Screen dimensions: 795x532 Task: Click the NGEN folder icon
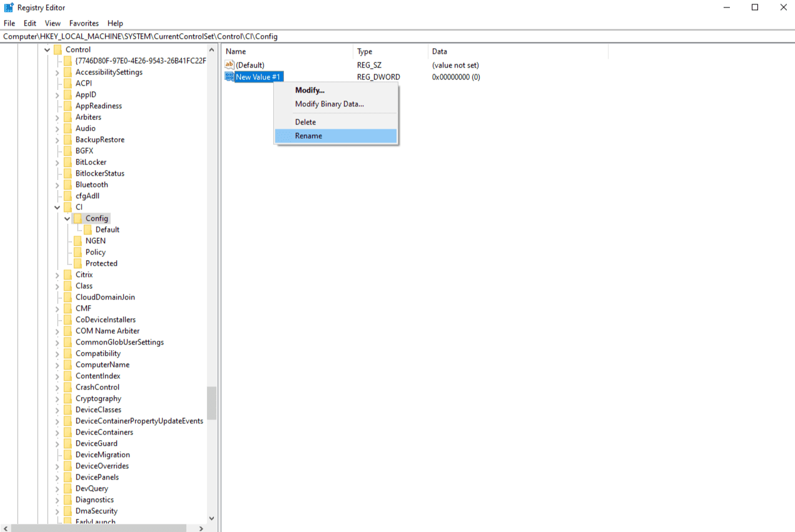[78, 241]
